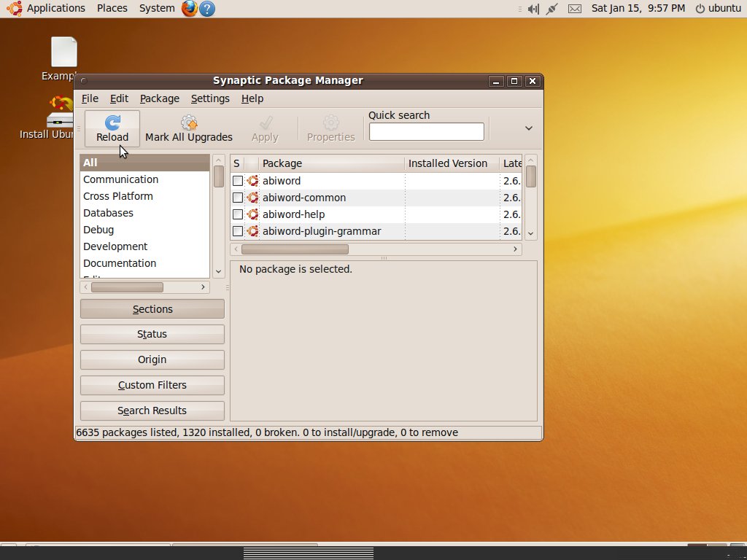747x560 pixels.
Task: Select the Install Ubuntu desktop icon
Action: click(61, 112)
